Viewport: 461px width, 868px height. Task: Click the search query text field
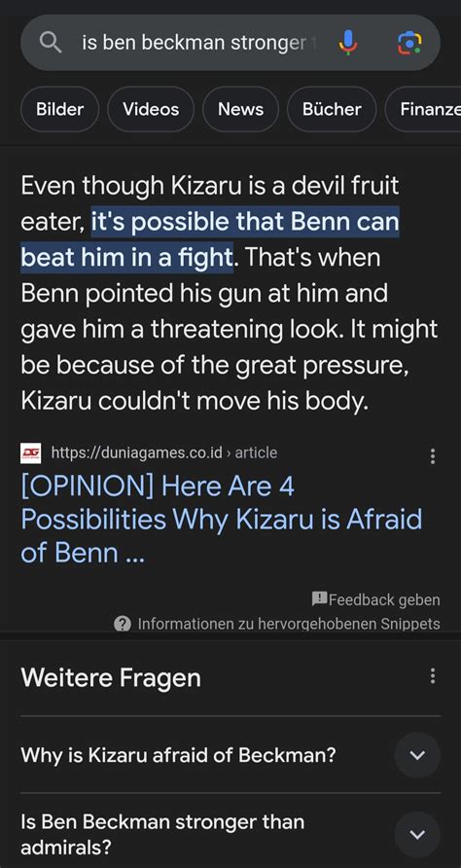[x=199, y=43]
